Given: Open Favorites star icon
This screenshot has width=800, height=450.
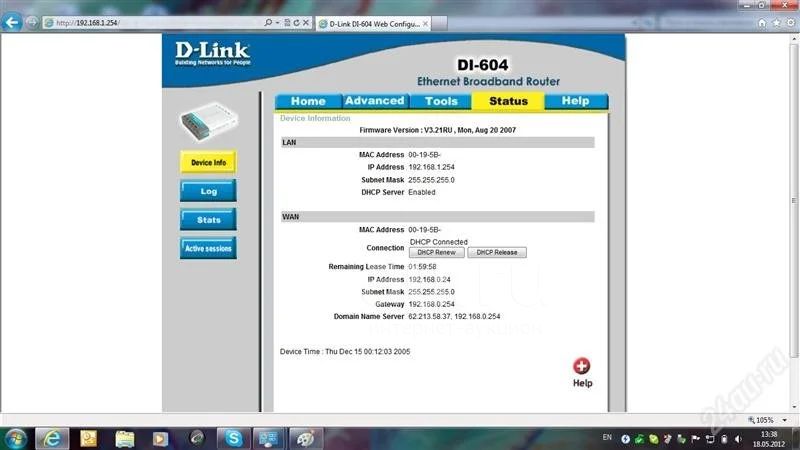Looking at the screenshot, I should pos(777,23).
